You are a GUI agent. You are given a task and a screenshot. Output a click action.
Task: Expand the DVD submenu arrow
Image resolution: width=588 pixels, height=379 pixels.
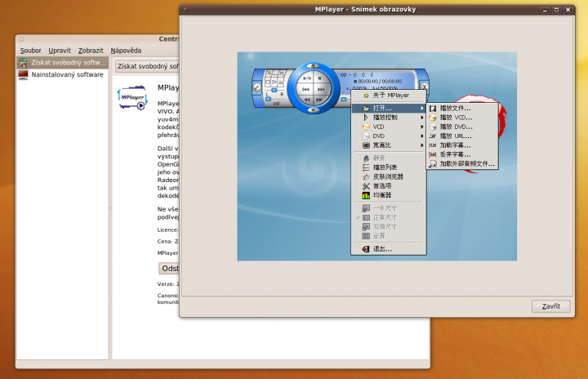point(422,136)
